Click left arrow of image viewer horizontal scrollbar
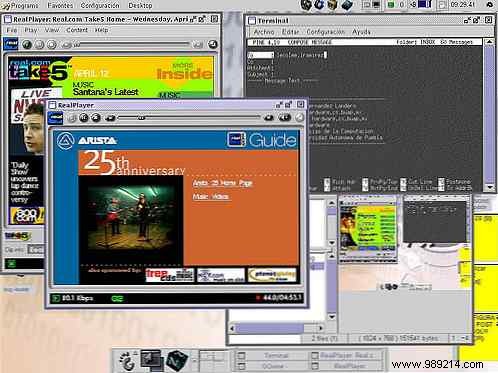The height and width of the screenshot is (373, 498). tap(232, 328)
